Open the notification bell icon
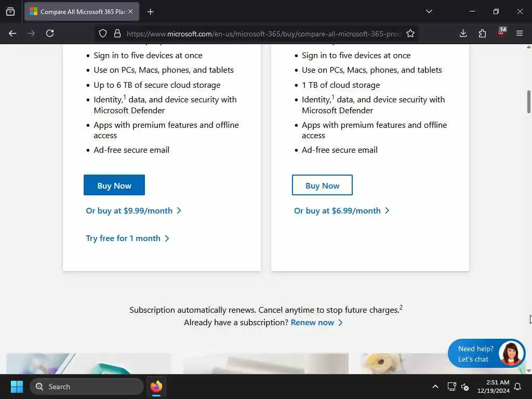This screenshot has width=532, height=399. click(518, 387)
